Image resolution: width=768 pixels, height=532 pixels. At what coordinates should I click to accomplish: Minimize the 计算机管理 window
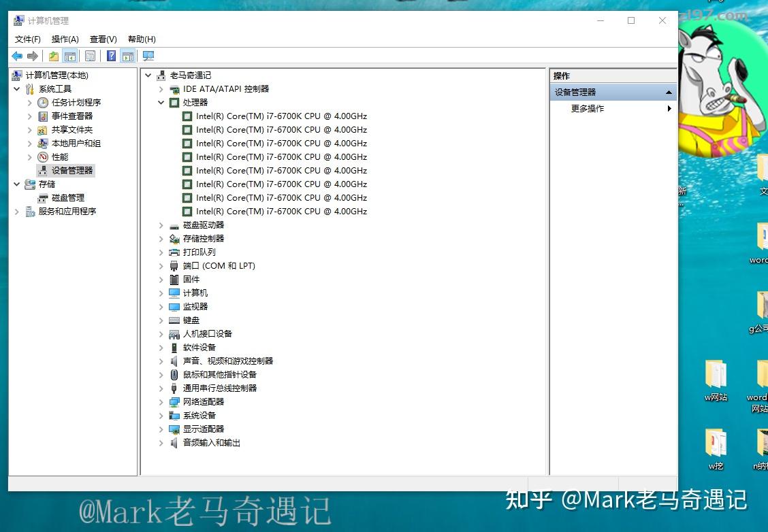point(601,20)
